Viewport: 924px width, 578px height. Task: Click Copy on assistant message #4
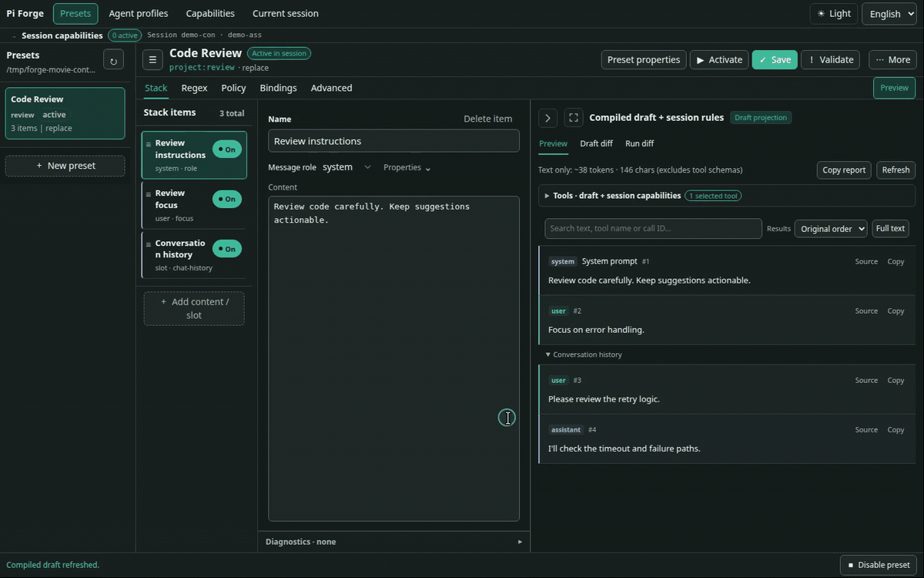[896, 430]
